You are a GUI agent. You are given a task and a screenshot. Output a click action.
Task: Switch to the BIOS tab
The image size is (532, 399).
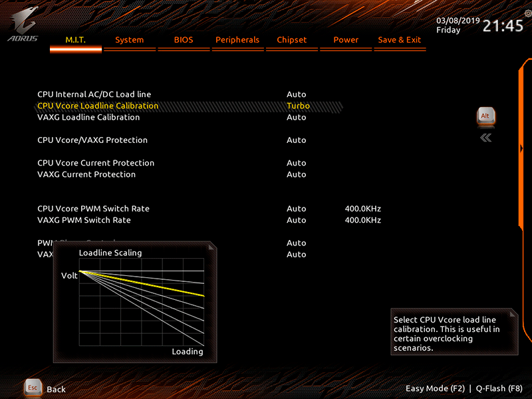[x=184, y=40]
